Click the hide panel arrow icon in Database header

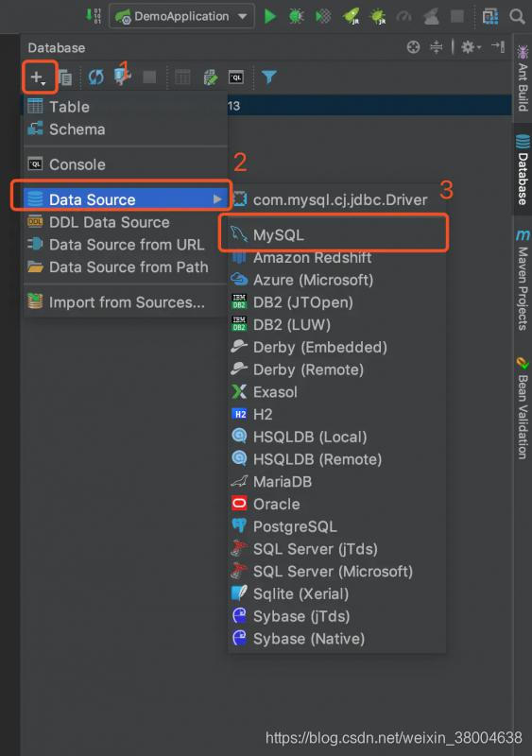[x=498, y=46]
